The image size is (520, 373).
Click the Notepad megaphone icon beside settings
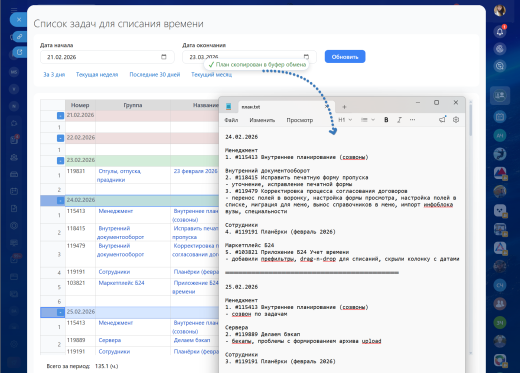[442, 119]
